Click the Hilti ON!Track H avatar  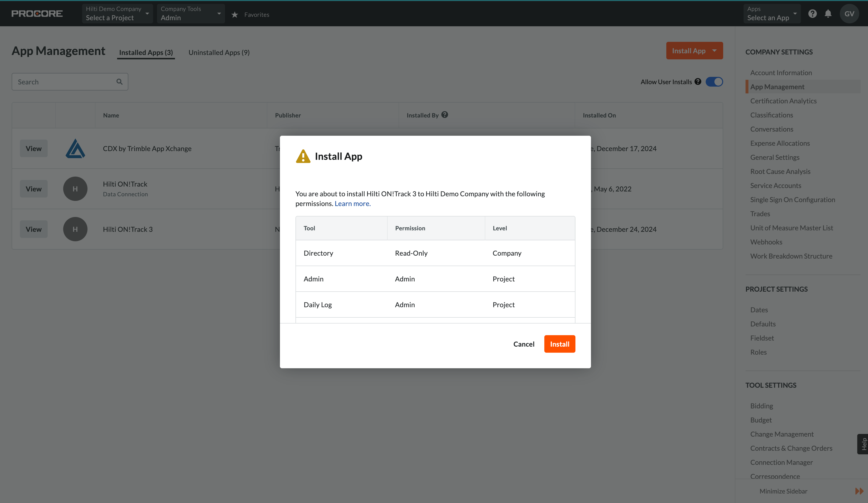[x=75, y=189]
